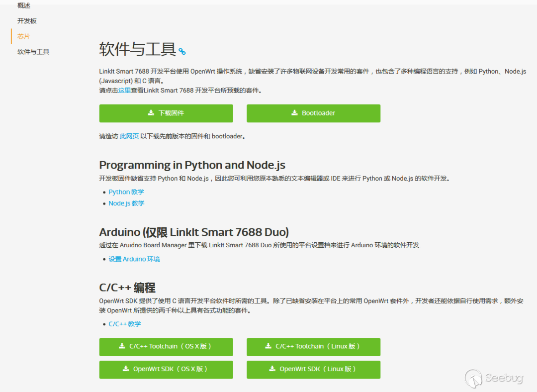Image resolution: width=537 pixels, height=392 pixels.
Task: Click the C/C++ 编程 heading
Action: [x=127, y=288]
